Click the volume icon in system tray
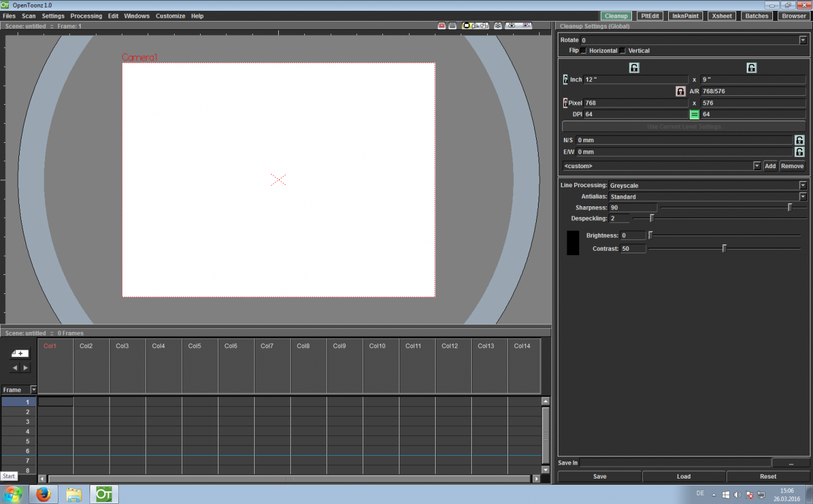The width and height of the screenshot is (813, 504). coord(737,494)
